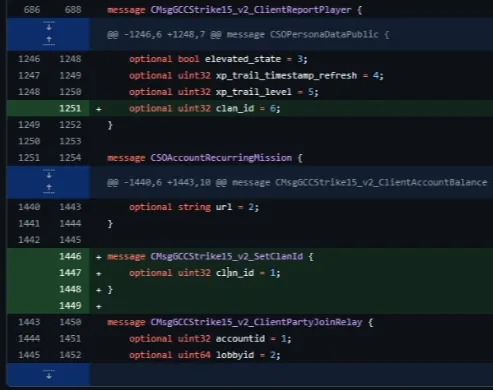Screen dimensions: 493x390
Task: Click plus marker on added line 1448
Action: click(98, 290)
